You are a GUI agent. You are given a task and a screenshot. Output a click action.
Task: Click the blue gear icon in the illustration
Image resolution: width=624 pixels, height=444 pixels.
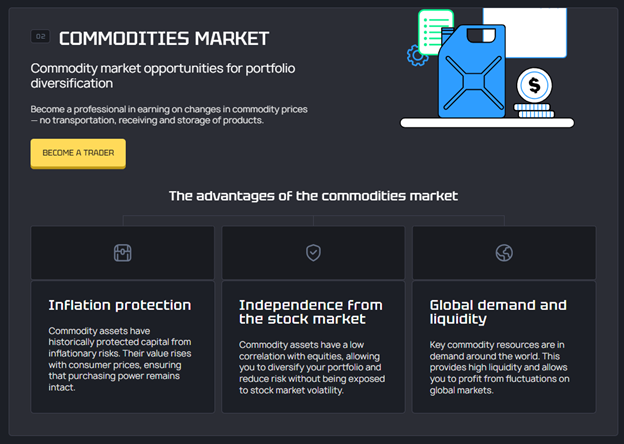point(417,56)
